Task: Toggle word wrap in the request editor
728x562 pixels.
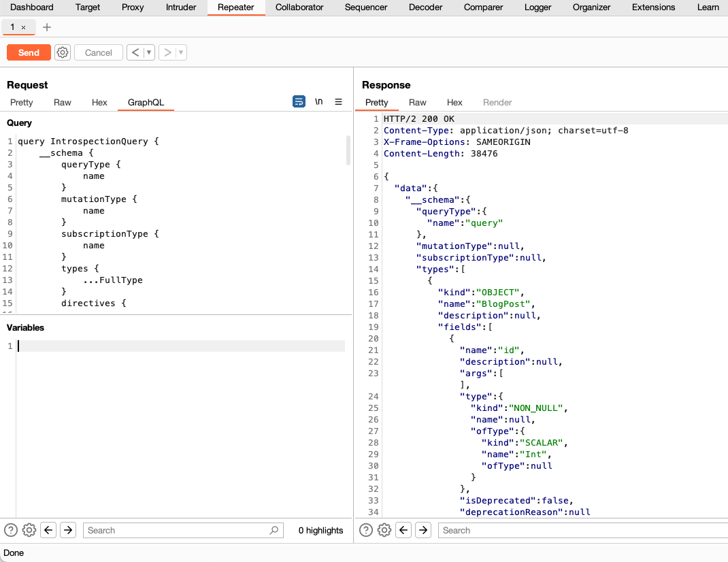Action: click(299, 101)
